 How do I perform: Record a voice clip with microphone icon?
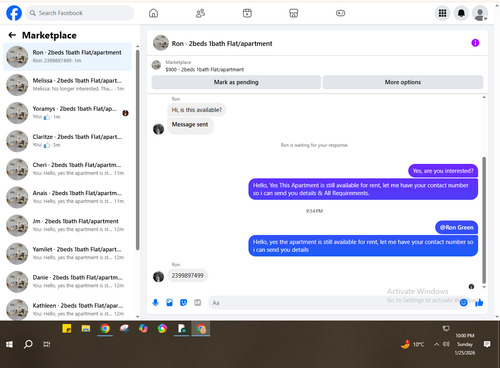155,303
